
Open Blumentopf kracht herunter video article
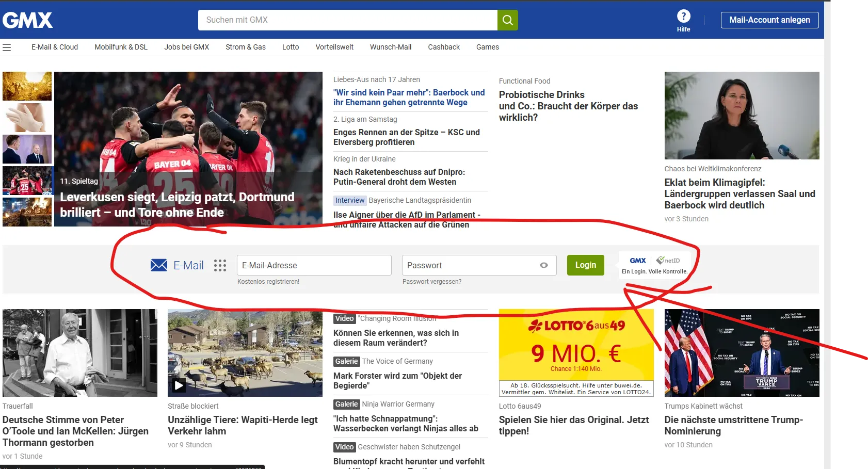409,462
